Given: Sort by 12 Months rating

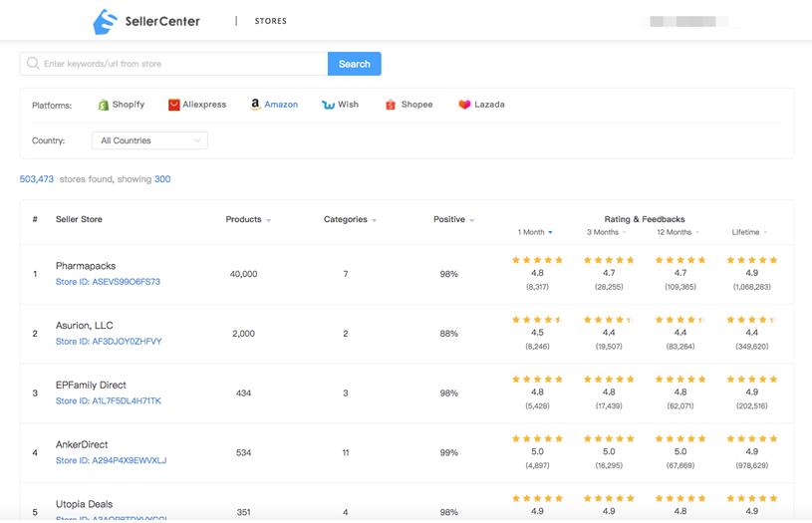Looking at the screenshot, I should tap(677, 232).
